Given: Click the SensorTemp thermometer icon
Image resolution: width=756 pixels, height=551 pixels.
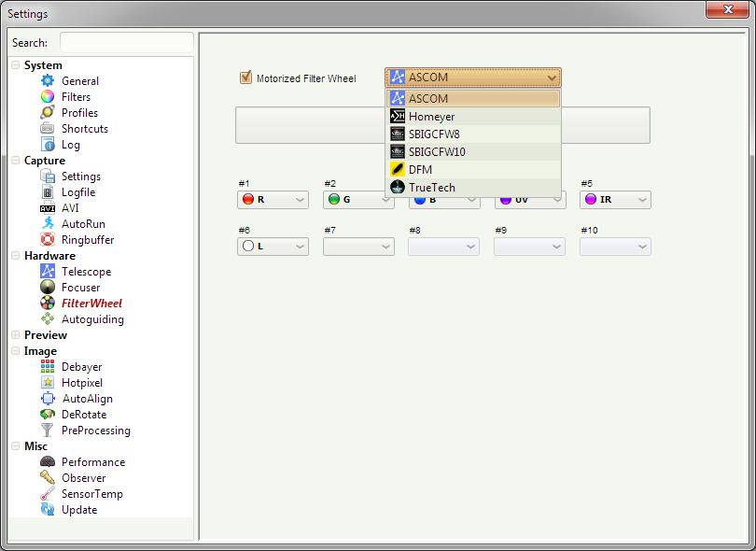Looking at the screenshot, I should click(48, 494).
